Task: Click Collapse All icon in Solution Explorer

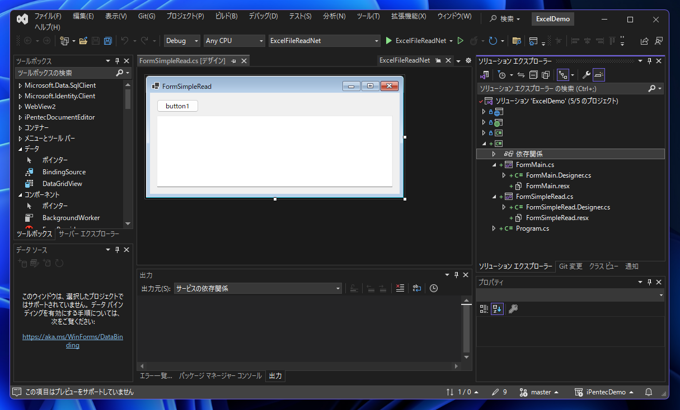Action: (x=533, y=75)
